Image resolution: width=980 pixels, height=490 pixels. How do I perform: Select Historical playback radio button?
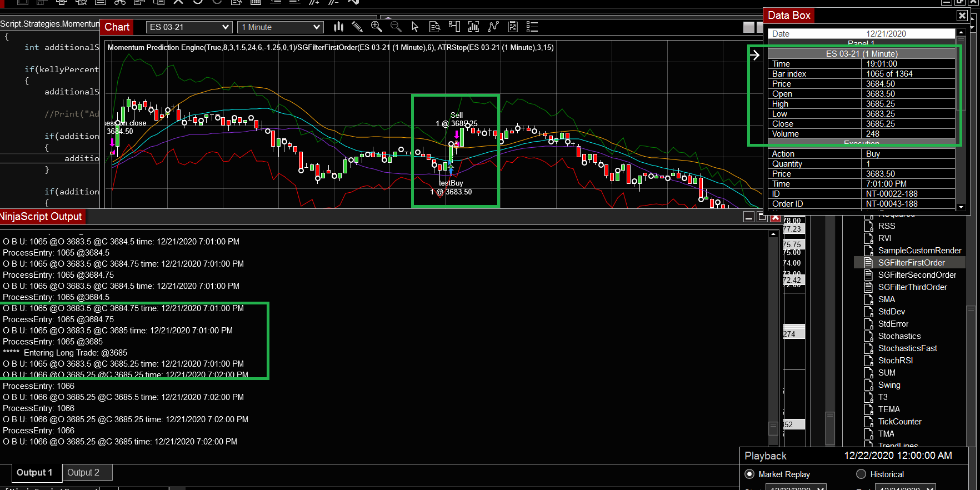tap(861, 474)
